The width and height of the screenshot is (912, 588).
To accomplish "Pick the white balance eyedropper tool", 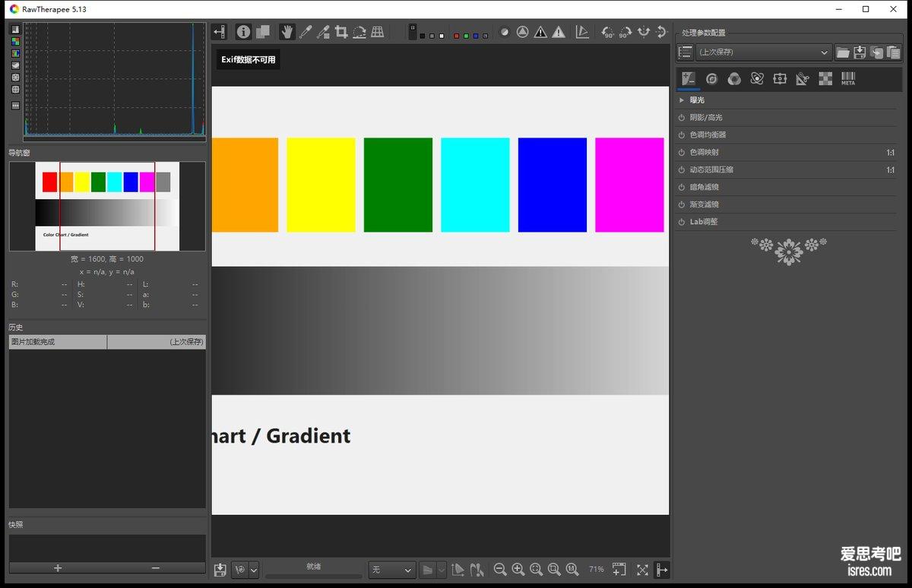I will point(305,32).
